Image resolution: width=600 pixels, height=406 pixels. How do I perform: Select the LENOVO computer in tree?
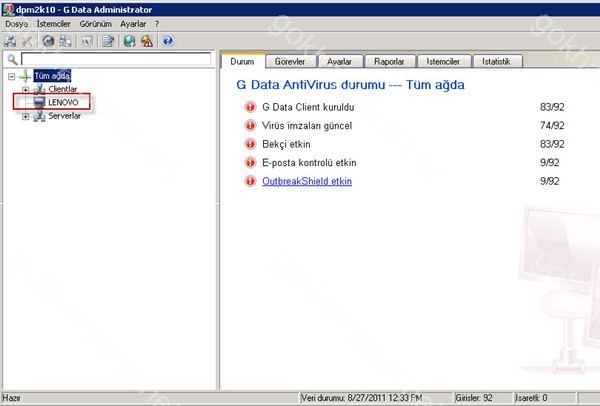[x=62, y=103]
